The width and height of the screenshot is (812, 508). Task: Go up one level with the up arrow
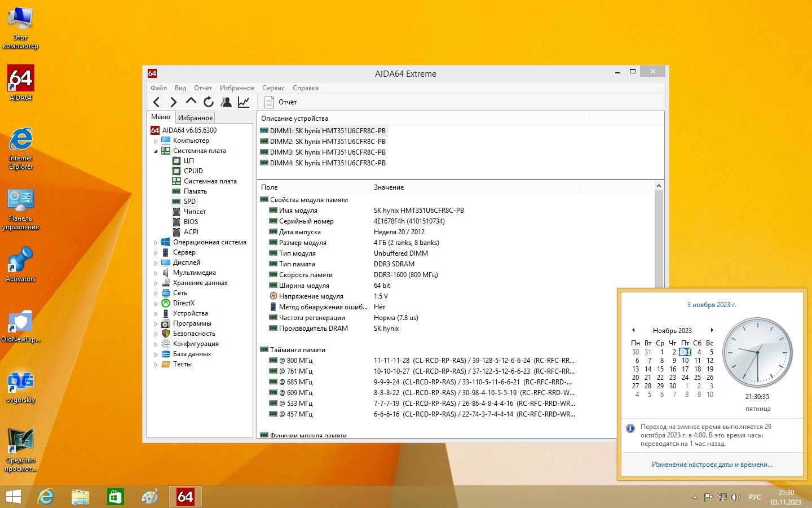(191, 102)
